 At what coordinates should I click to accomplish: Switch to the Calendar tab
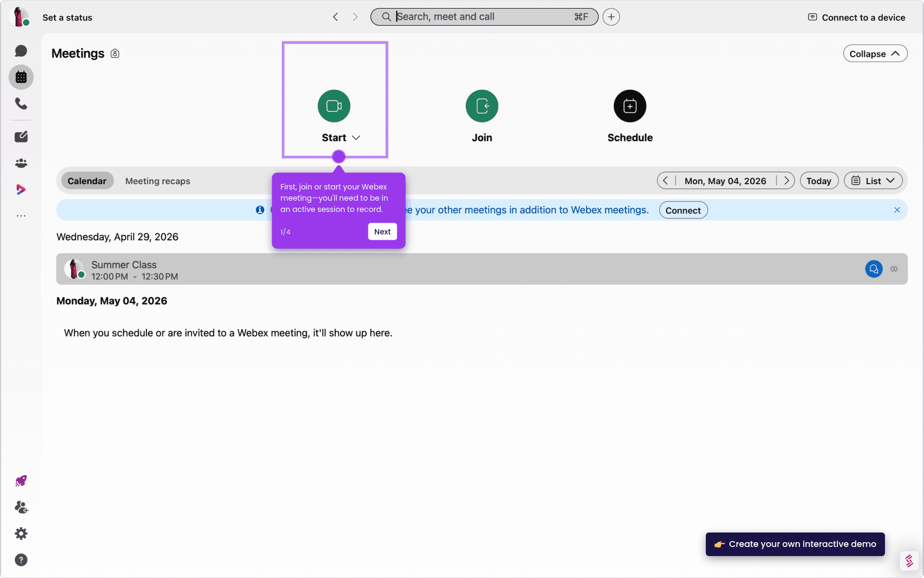coord(87,181)
